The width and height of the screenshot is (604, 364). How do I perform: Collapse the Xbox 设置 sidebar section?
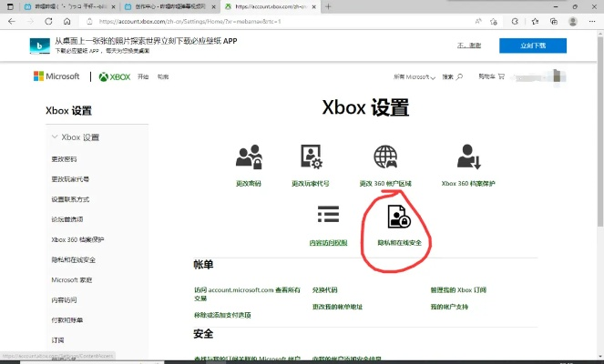pos(55,137)
